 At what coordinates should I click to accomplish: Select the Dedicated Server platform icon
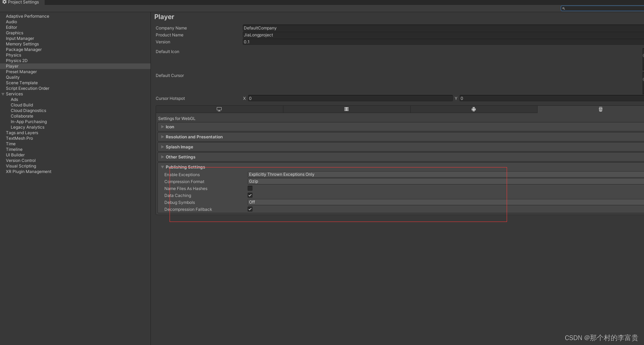(x=346, y=109)
